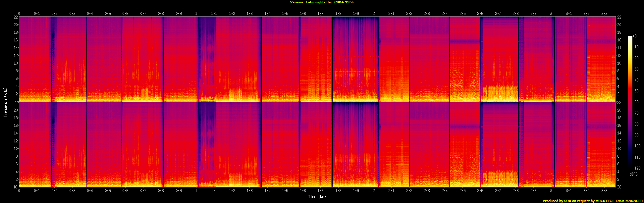Click the 10 kHz label right of lower channel
The image size is (644, 203).
coord(619,149)
